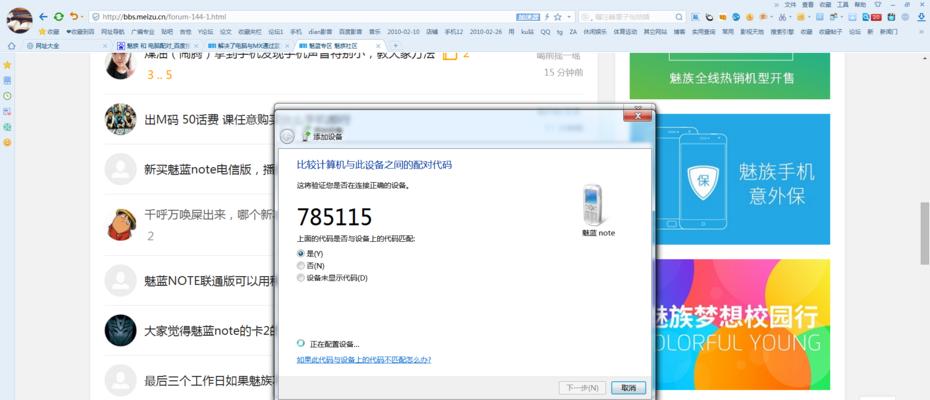930x400 pixels.
Task: Open the 魅族梦想校园行 banner
Action: (741, 325)
